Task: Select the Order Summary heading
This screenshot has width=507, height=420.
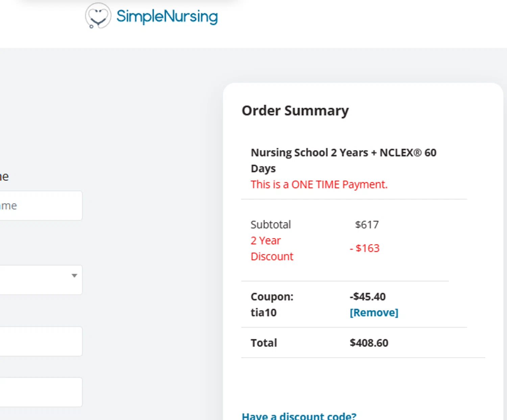Action: click(295, 111)
